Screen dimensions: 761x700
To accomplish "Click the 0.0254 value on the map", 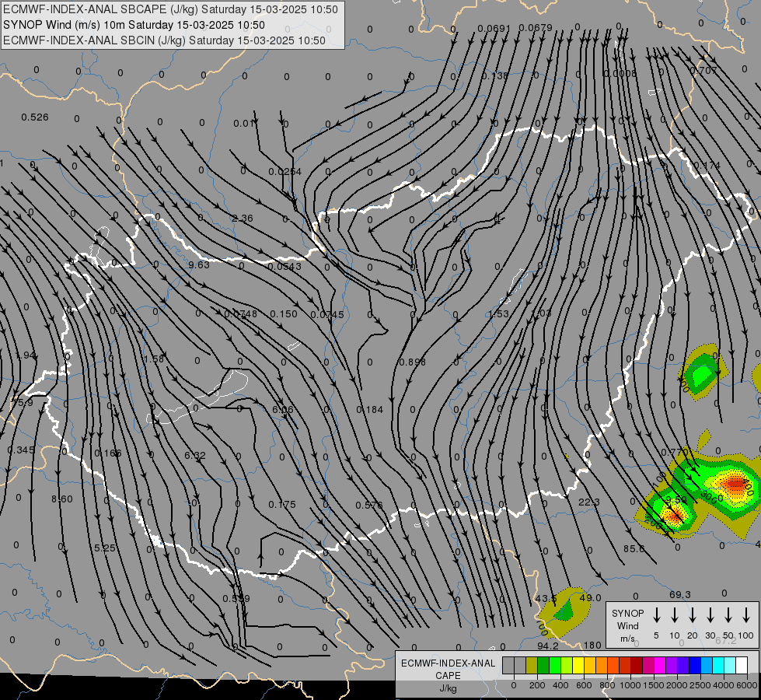I will (285, 171).
